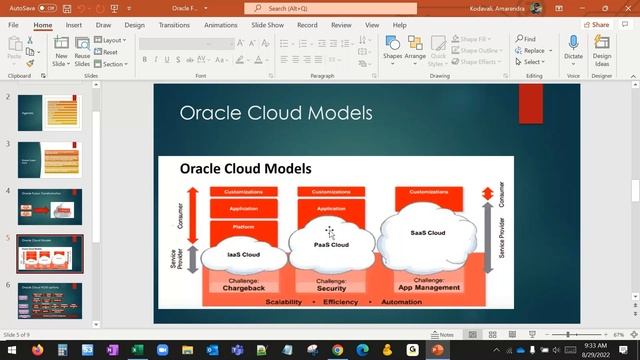Image resolution: width=640 pixels, height=360 pixels.
Task: Click Increase Font Size icon
Action: [x=241, y=43]
